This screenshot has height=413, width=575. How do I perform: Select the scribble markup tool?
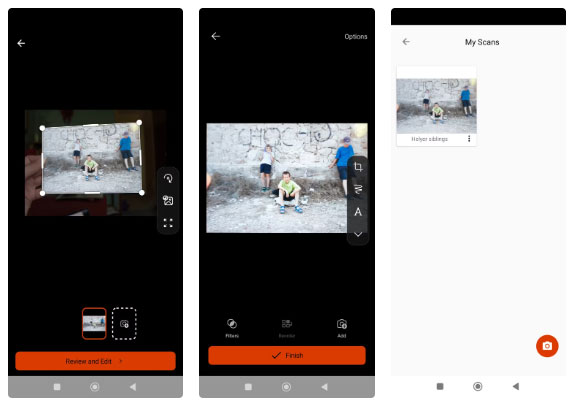pyautogui.click(x=358, y=189)
